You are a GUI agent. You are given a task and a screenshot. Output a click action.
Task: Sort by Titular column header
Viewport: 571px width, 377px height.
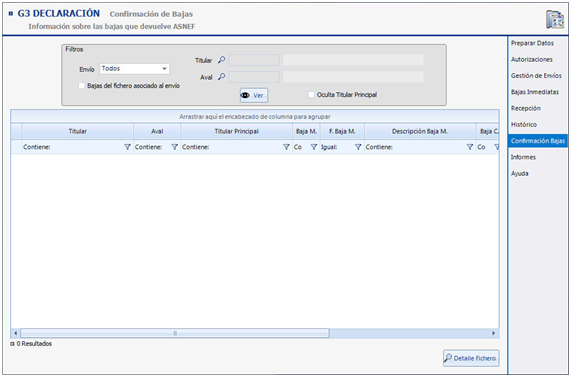78,131
